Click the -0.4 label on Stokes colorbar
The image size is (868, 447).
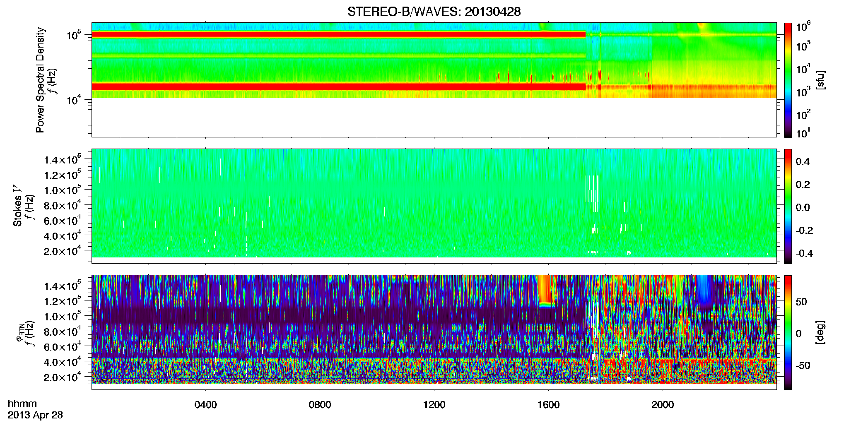click(804, 253)
